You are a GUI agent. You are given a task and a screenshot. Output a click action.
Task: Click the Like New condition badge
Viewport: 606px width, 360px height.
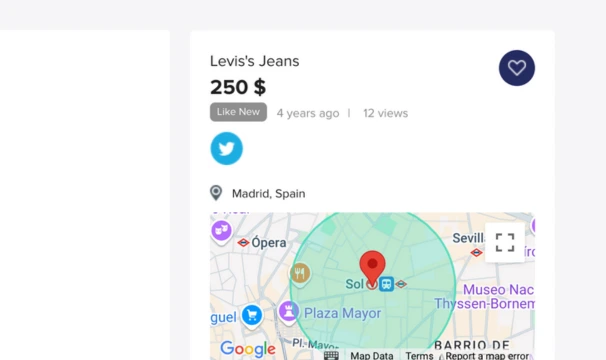[238, 112]
